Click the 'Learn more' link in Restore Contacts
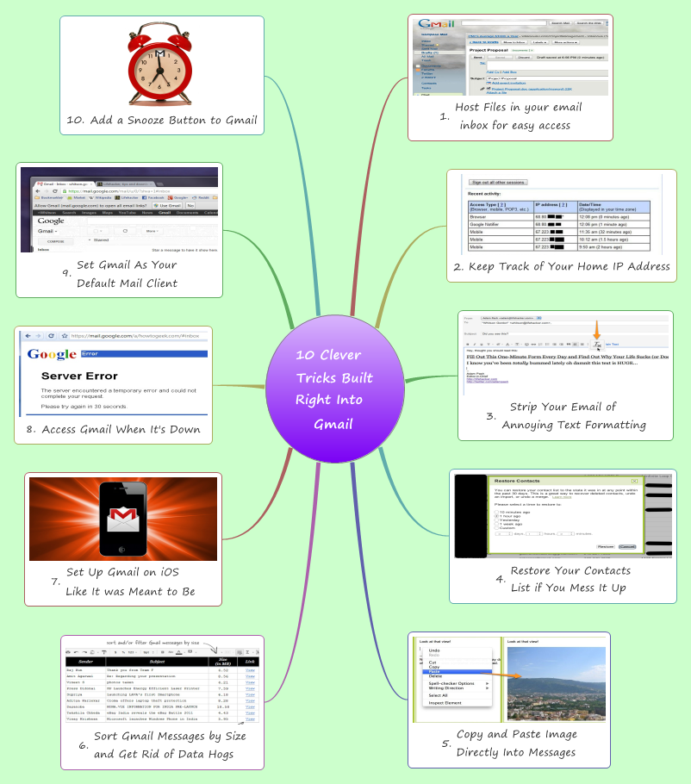Image resolution: width=691 pixels, height=784 pixels. click(562, 497)
